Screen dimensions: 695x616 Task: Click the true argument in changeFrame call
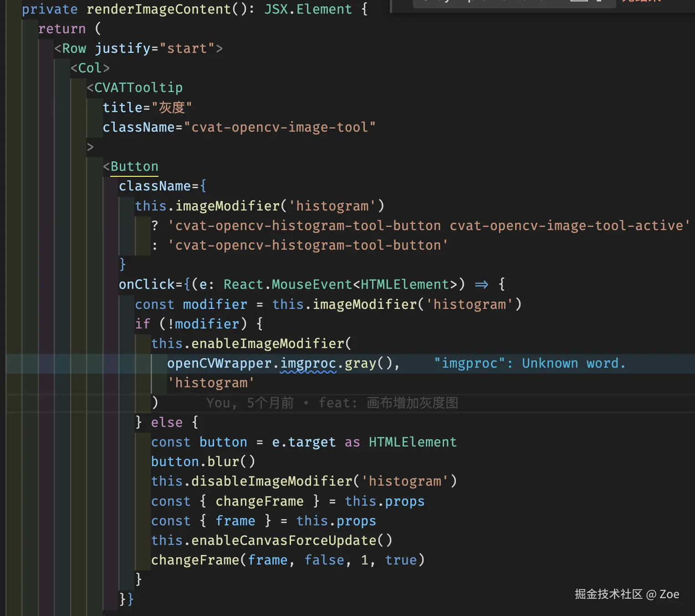click(401, 560)
